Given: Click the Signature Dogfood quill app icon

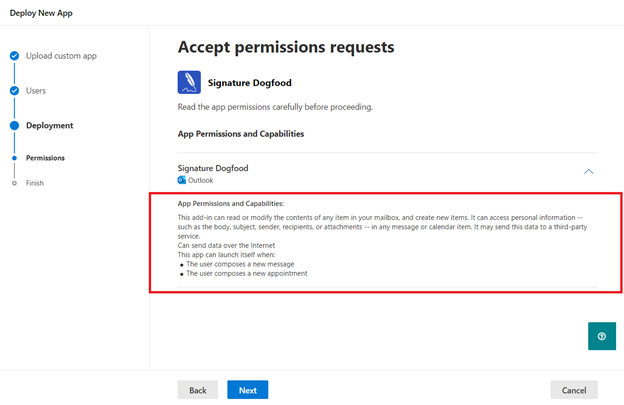Looking at the screenshot, I should 189,82.
